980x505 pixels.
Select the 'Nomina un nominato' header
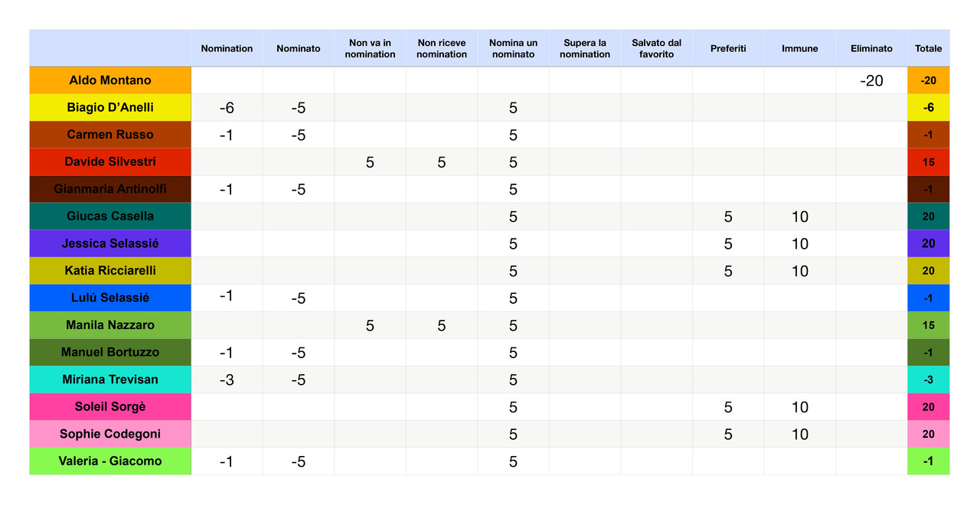pos(513,48)
